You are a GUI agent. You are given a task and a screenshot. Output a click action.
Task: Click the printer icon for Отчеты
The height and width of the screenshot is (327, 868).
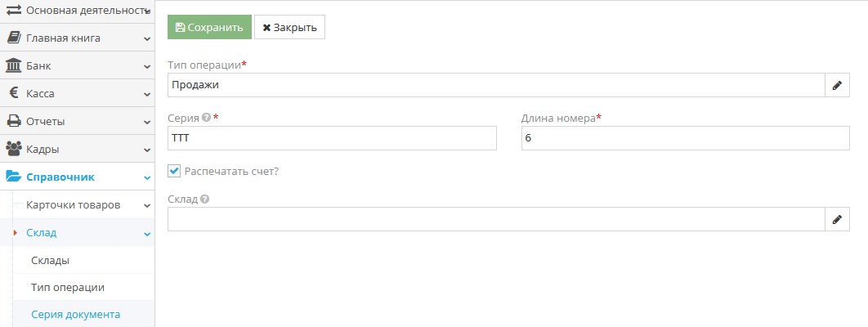13,121
